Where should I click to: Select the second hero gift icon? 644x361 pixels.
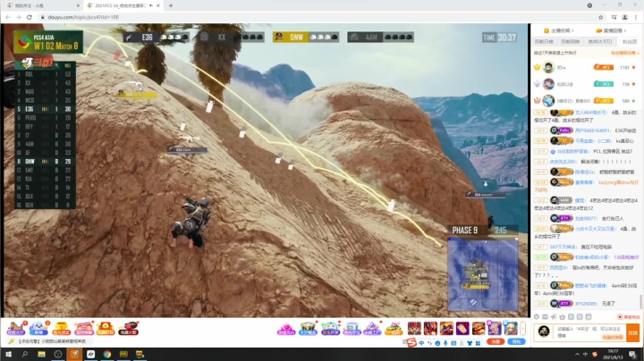click(x=430, y=328)
